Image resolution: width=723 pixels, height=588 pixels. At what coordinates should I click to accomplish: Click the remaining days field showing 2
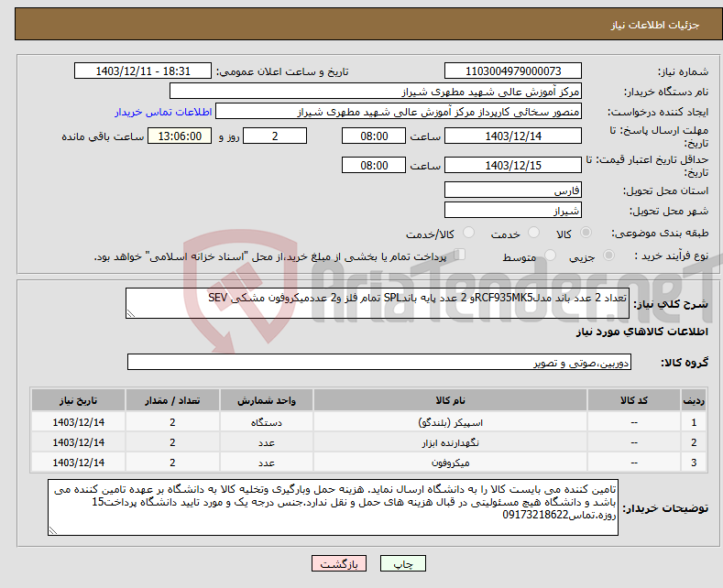[275, 136]
